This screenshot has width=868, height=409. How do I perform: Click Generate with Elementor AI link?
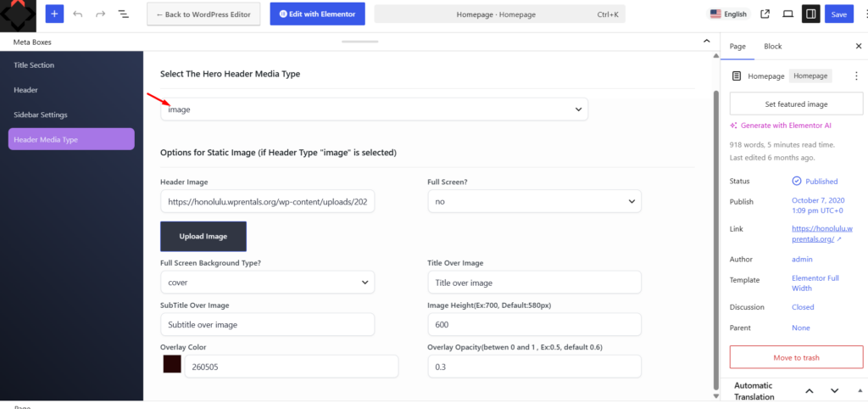[x=781, y=126]
